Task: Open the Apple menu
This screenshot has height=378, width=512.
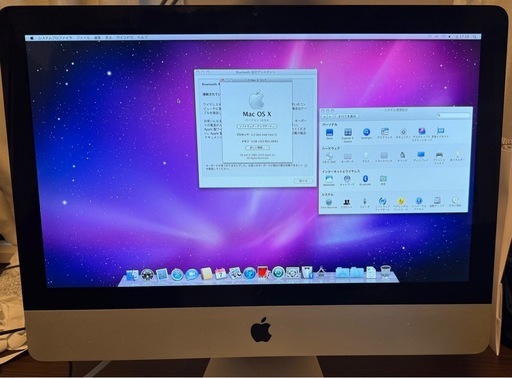Action: point(32,38)
